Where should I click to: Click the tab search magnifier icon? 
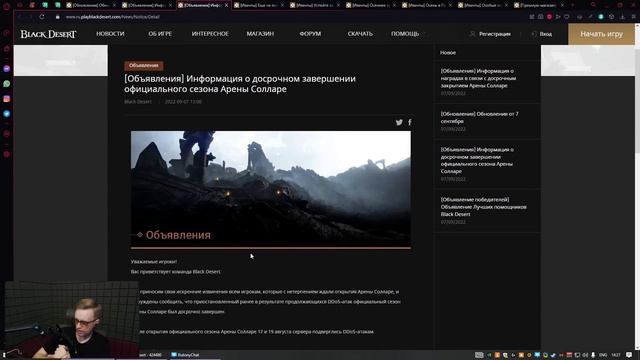pos(593,5)
